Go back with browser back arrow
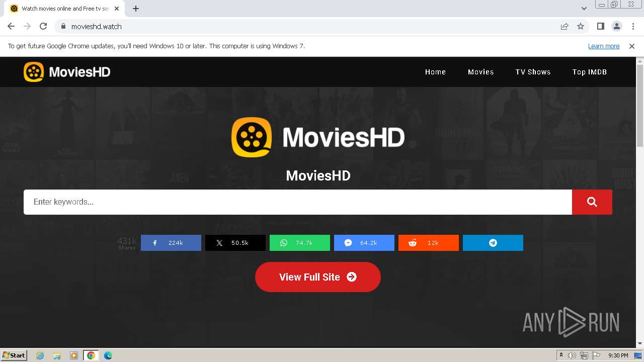 (11, 26)
